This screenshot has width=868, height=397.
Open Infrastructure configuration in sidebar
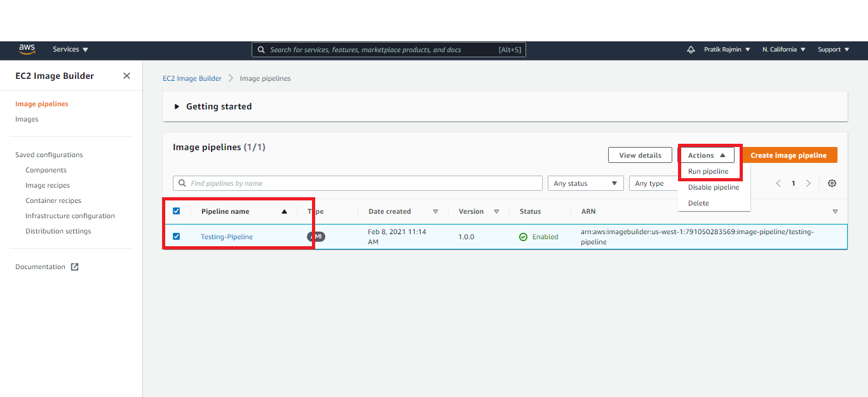click(x=70, y=216)
